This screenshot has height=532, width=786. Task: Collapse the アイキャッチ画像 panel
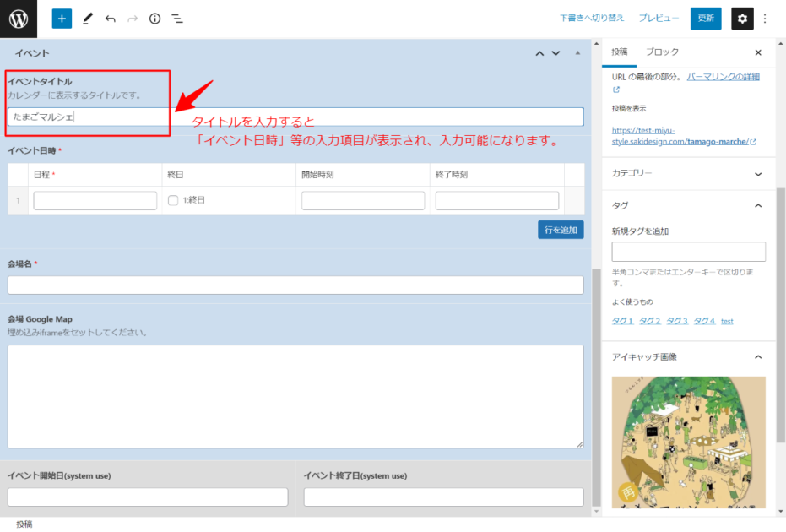tap(757, 357)
